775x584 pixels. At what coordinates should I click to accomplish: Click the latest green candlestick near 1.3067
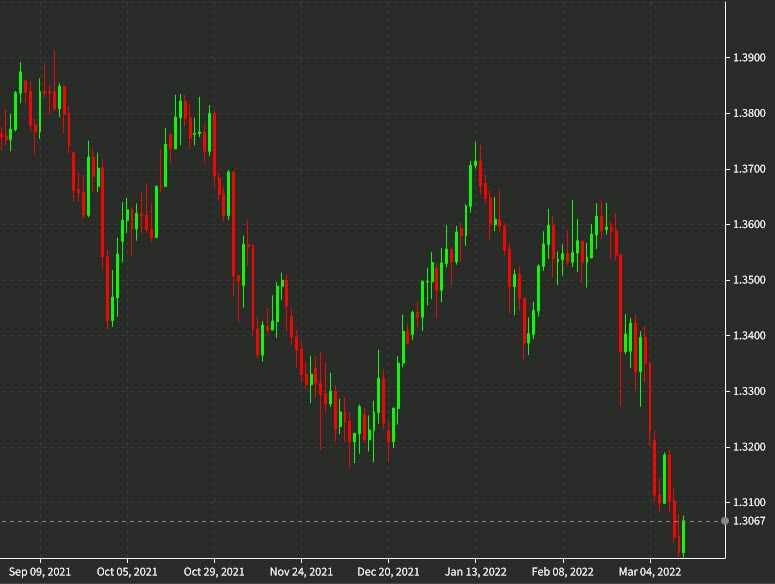[684, 537]
